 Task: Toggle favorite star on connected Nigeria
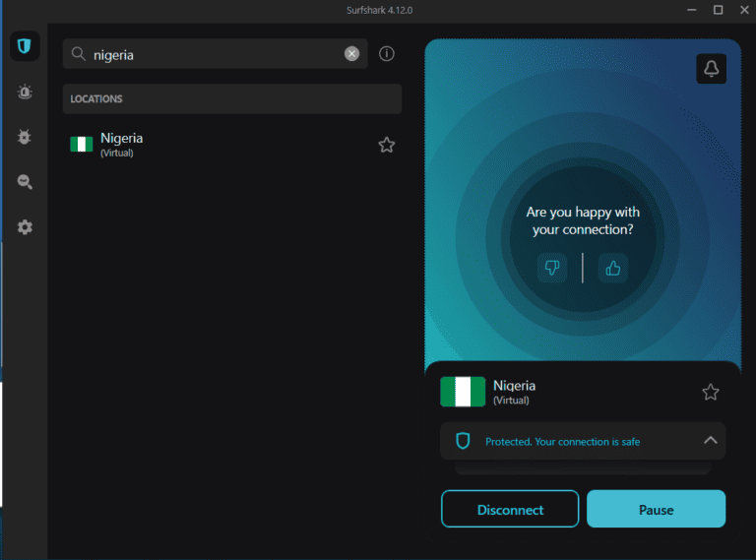coord(710,392)
